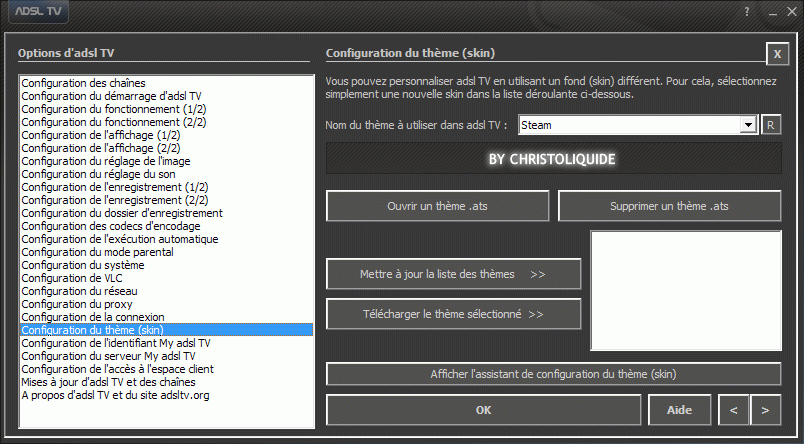
Task: Select Configuration de l'accès à l'espace client
Action: point(166,369)
